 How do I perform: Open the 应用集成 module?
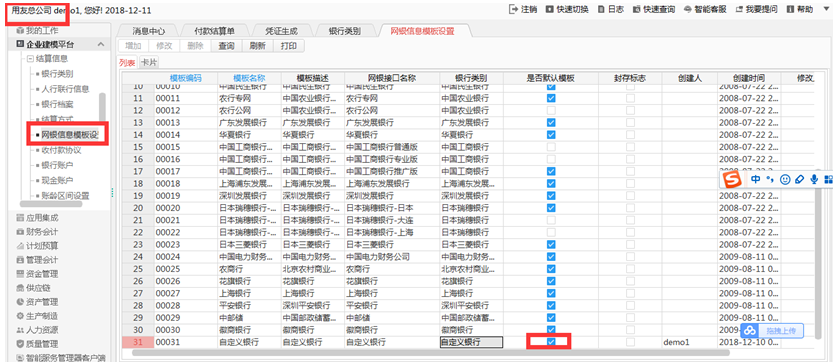point(37,217)
